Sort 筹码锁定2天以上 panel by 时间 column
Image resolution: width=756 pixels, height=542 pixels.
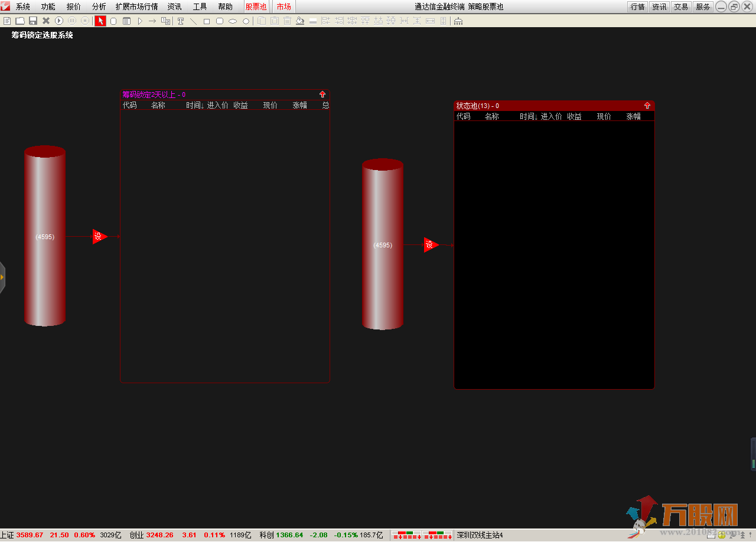pyautogui.click(x=195, y=105)
